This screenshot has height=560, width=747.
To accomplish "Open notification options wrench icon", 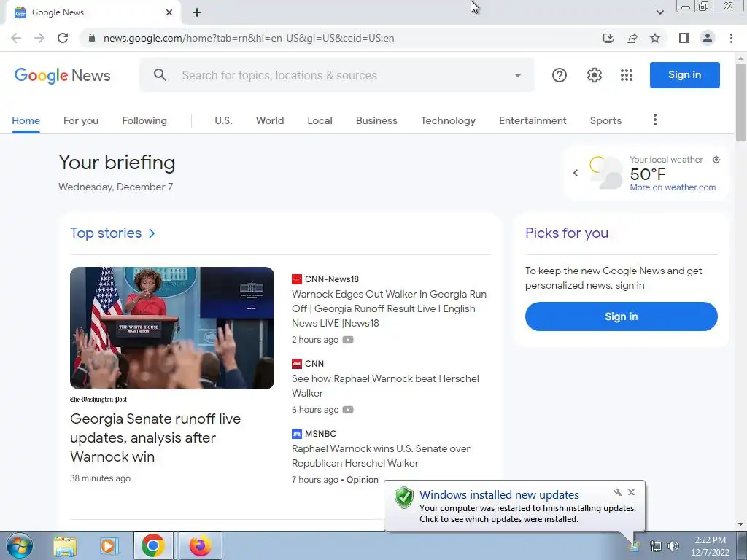I will (617, 492).
